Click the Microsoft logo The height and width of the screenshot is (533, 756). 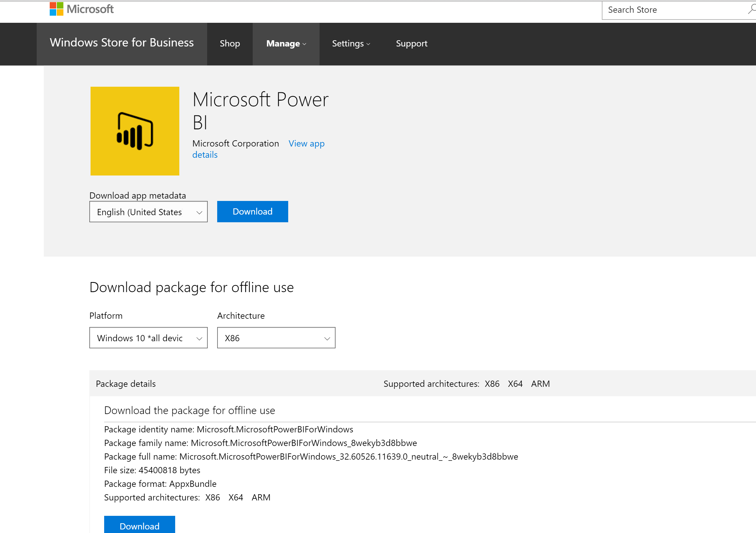[82, 9]
